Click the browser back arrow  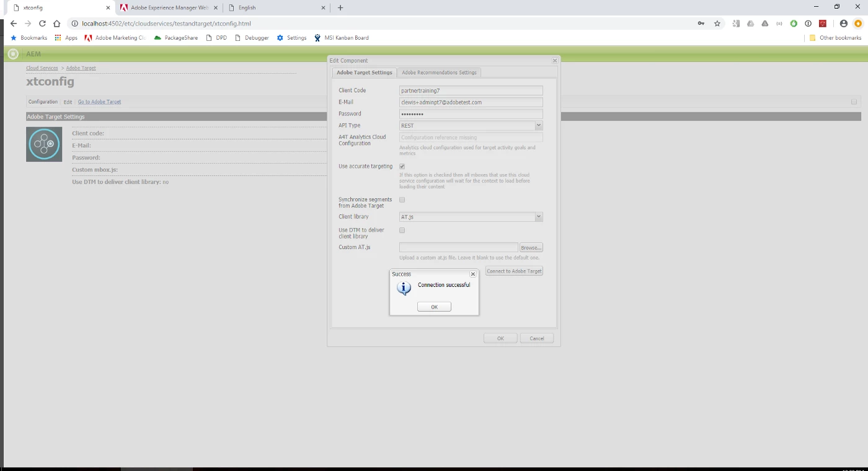14,24
